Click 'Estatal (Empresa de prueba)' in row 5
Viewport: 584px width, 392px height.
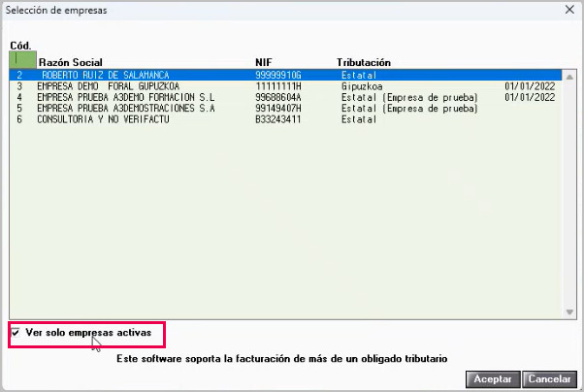click(409, 109)
